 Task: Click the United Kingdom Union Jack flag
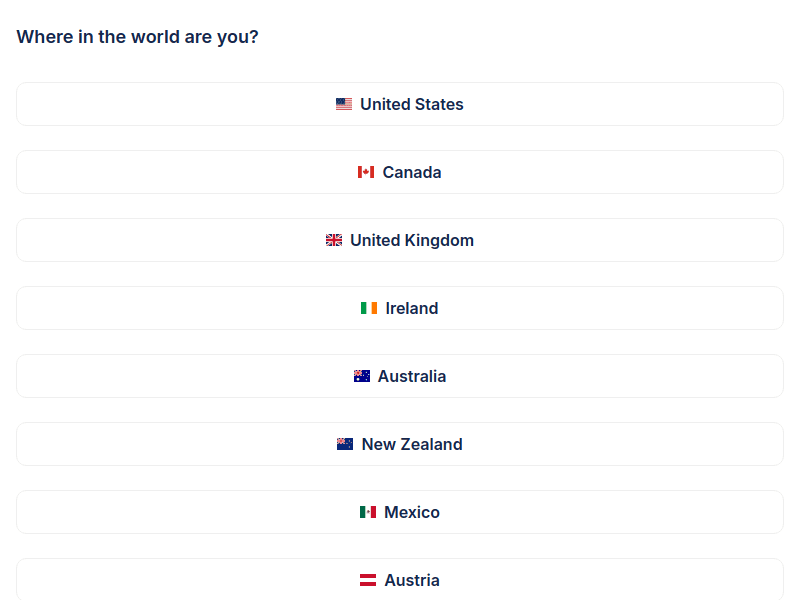click(x=334, y=240)
